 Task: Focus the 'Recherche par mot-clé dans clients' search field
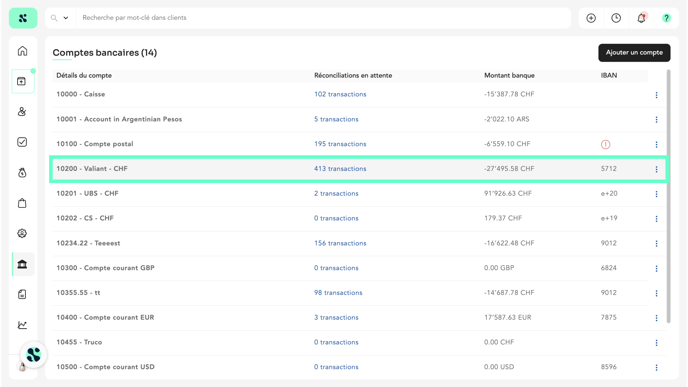coord(323,18)
